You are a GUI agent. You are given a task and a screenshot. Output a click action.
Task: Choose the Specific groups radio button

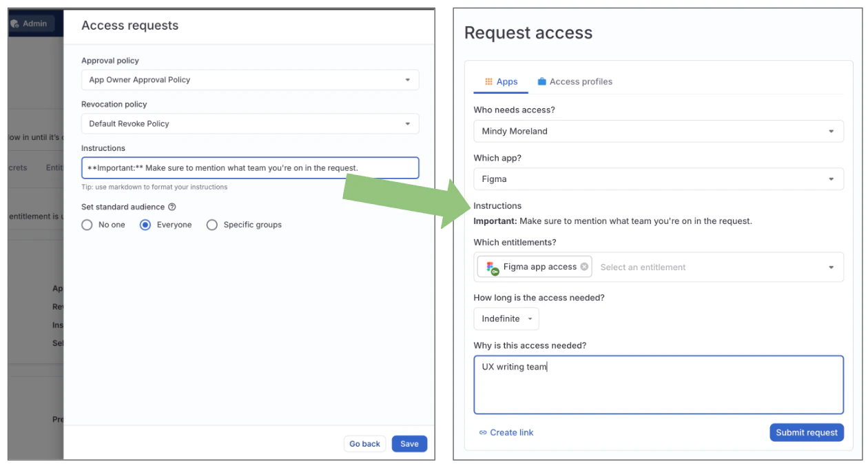pos(214,224)
